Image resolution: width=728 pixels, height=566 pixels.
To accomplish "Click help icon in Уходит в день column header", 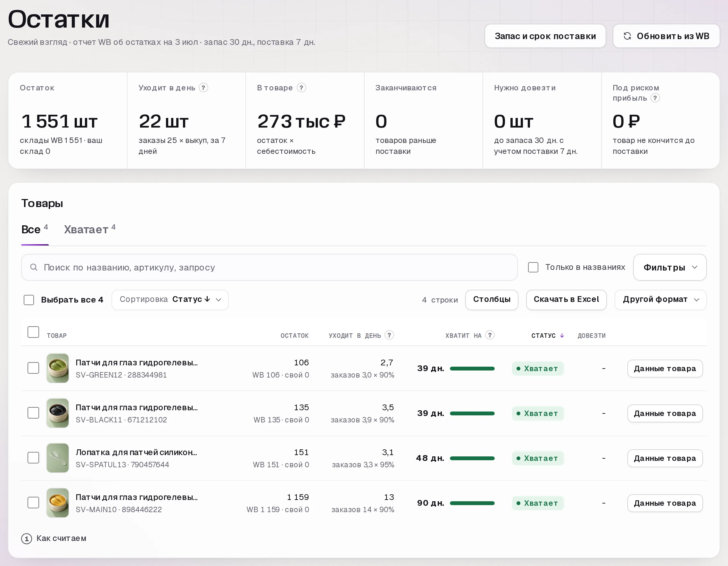I will click(x=389, y=335).
